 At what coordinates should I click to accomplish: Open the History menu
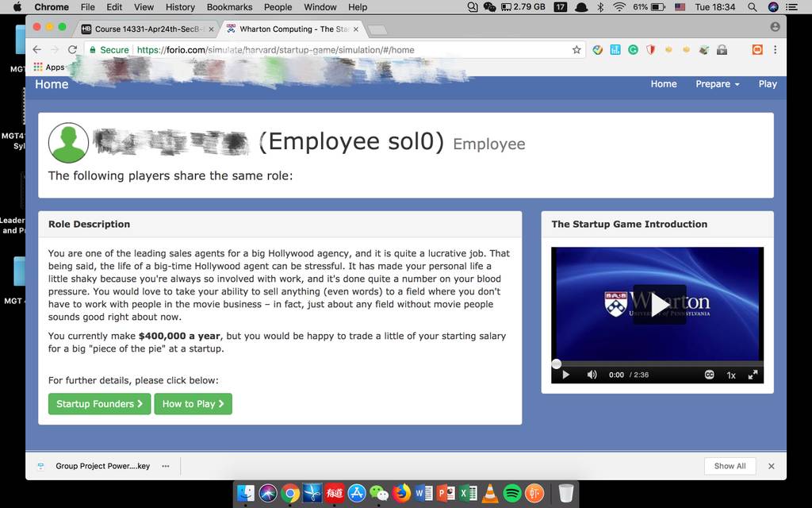pyautogui.click(x=180, y=6)
